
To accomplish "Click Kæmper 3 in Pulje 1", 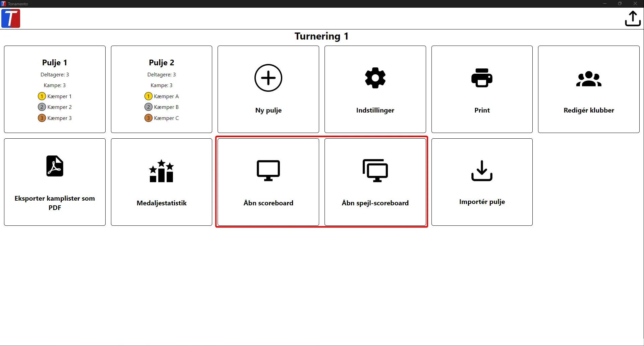I will [59, 118].
